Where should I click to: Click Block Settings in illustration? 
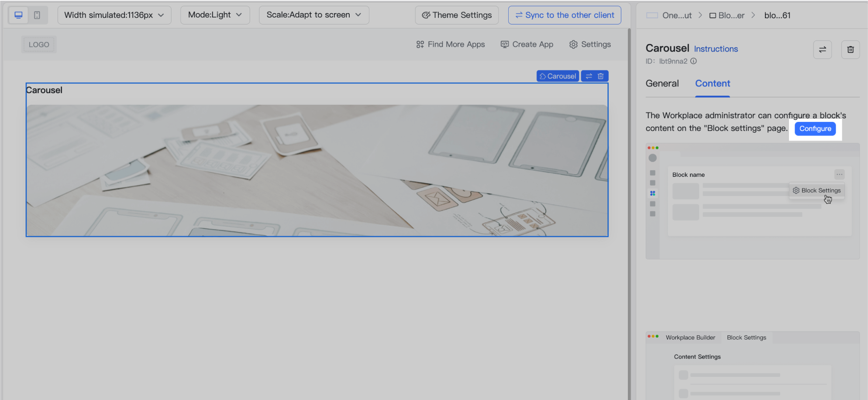click(x=816, y=190)
